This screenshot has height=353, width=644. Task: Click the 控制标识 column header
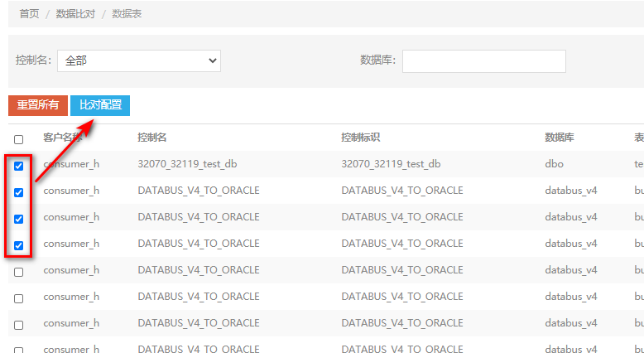pos(360,138)
